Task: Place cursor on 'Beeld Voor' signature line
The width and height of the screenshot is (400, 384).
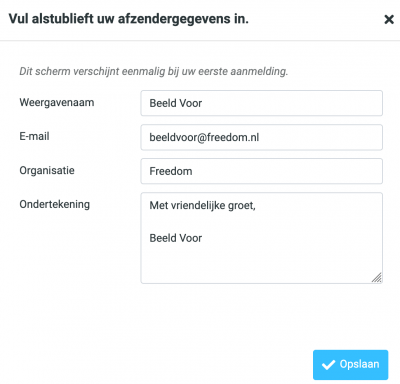Action: 176,238
